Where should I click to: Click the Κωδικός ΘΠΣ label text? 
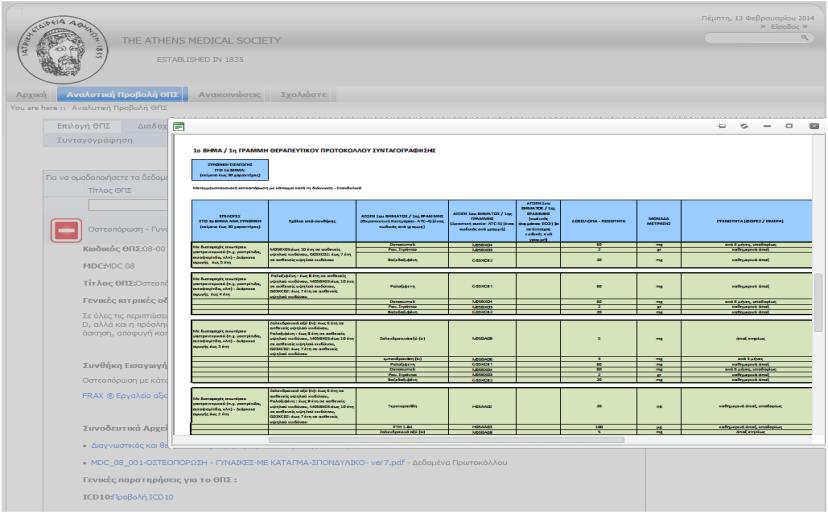(x=112, y=249)
